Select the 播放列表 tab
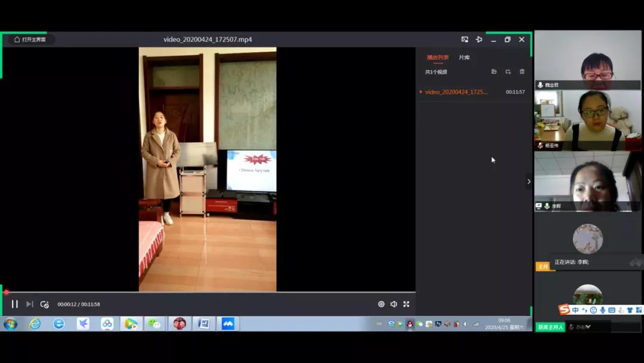The width and height of the screenshot is (644, 363). pos(438,57)
